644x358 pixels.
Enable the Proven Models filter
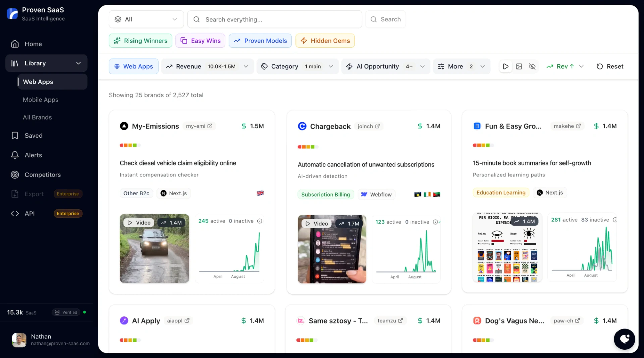[x=260, y=40]
